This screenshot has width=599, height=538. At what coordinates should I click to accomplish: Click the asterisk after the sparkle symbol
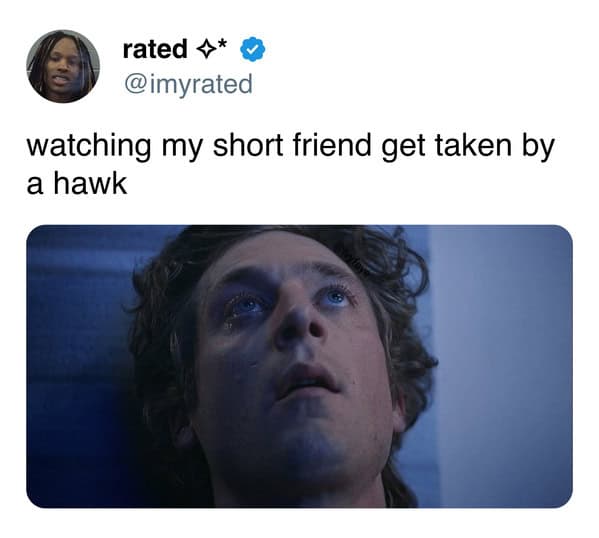pos(223,44)
